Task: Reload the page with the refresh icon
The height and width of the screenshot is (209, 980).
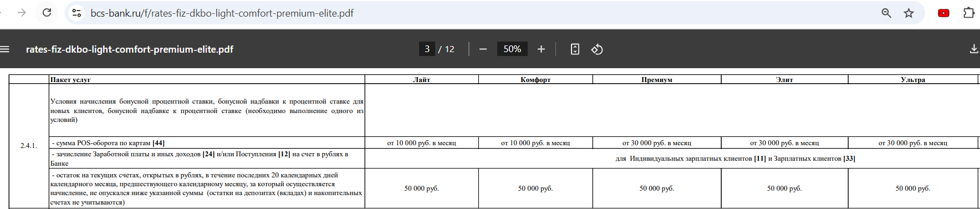Action: (x=47, y=13)
